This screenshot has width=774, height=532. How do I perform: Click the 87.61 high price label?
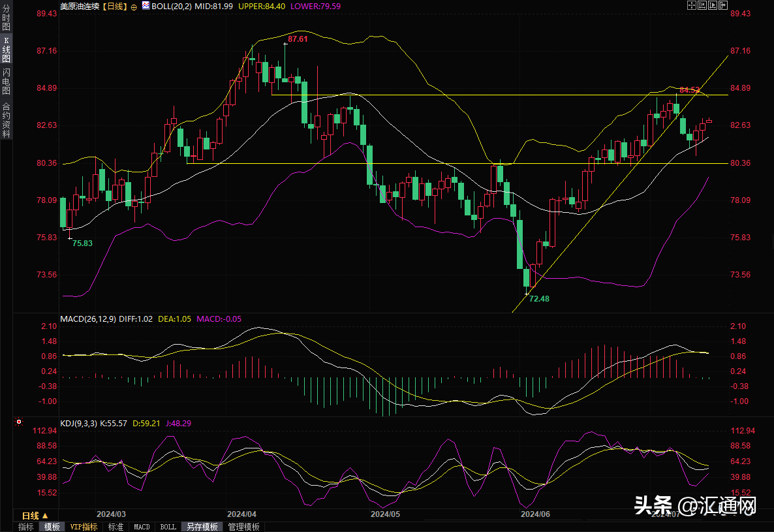[x=298, y=39]
